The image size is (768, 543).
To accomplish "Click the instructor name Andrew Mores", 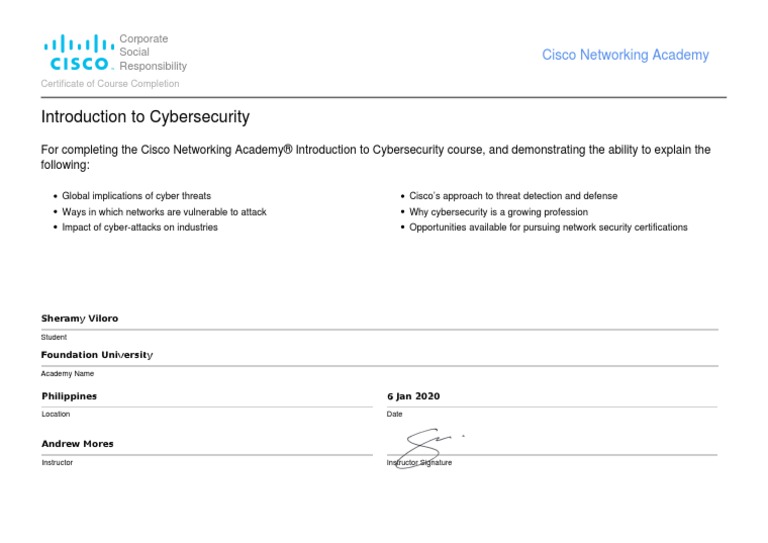I will point(77,443).
